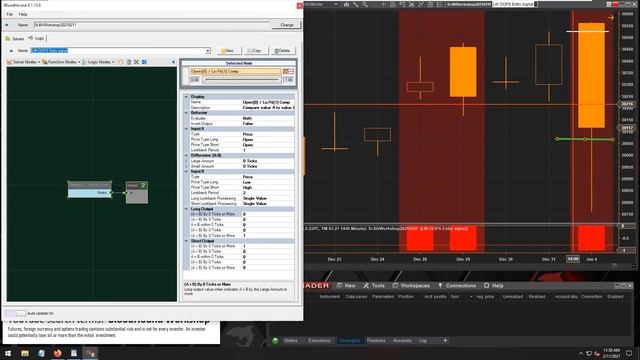Switch to the Logic tab

click(x=36, y=38)
